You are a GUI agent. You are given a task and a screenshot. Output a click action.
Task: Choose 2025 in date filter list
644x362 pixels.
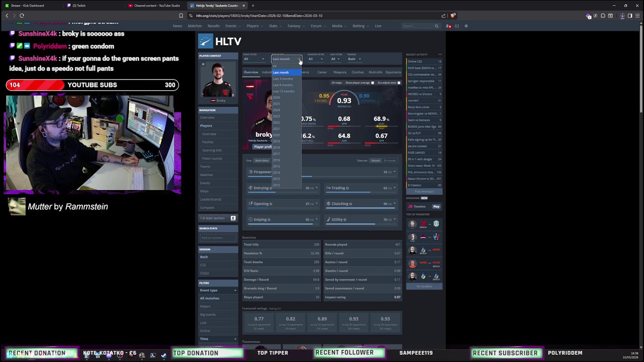pyautogui.click(x=286, y=104)
